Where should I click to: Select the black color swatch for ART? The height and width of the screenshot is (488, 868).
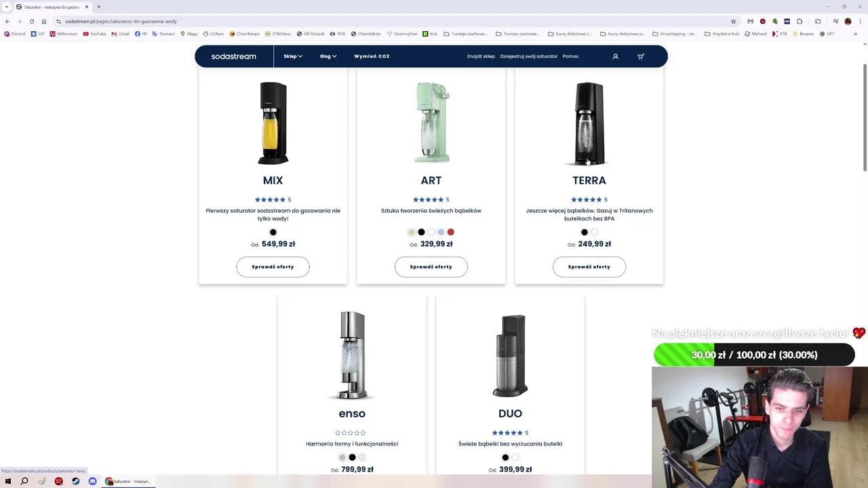[421, 232]
